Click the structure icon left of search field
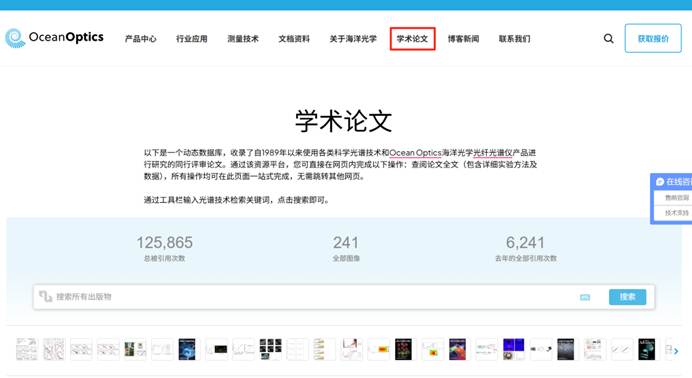 pyautogui.click(x=45, y=296)
